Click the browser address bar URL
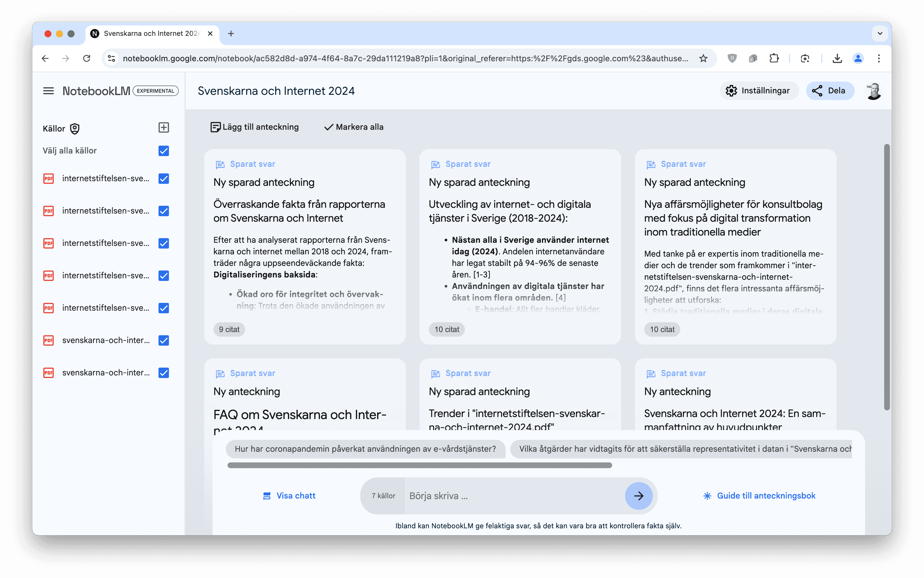 click(x=405, y=58)
